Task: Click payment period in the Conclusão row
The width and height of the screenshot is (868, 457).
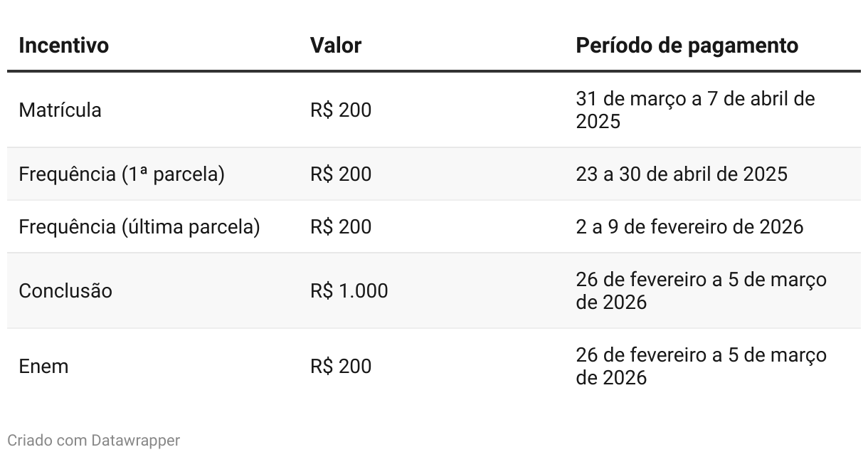Action: 701,291
